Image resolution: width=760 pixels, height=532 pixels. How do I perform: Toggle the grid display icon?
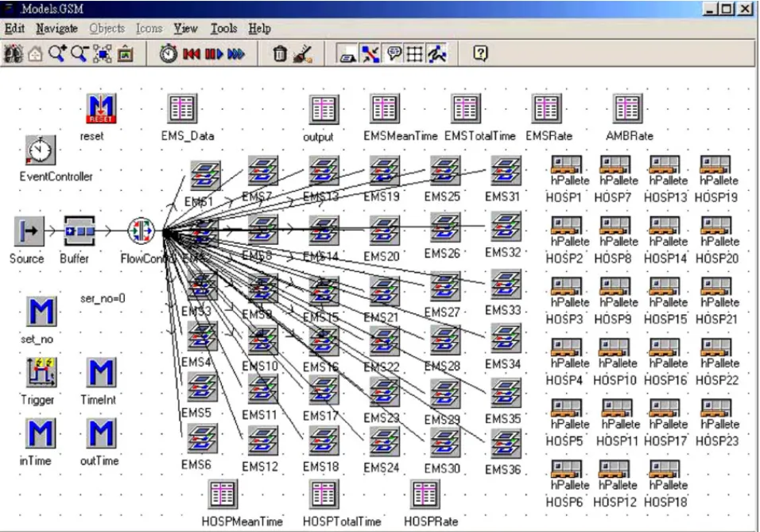tap(414, 53)
